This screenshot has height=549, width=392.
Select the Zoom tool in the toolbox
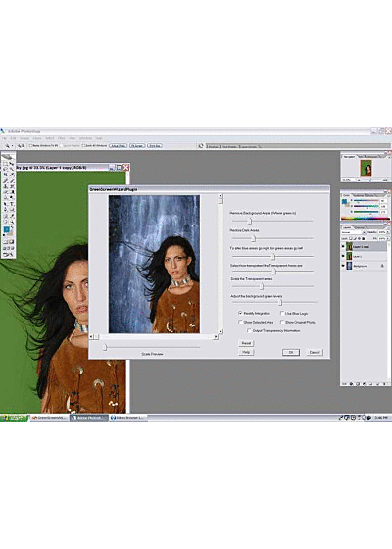pos(12,222)
